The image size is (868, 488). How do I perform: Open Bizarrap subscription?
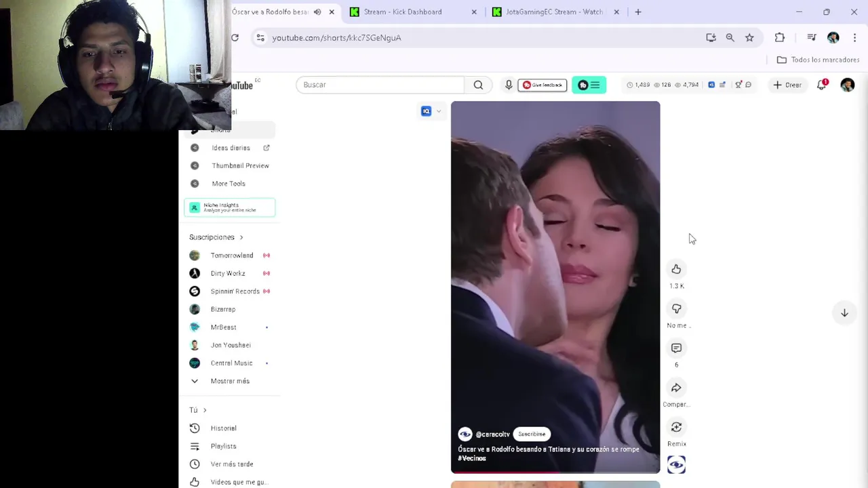(x=222, y=309)
